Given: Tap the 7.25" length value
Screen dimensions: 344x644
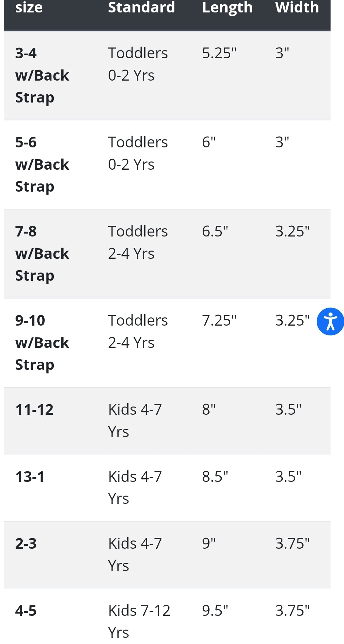Looking at the screenshot, I should (x=219, y=320).
